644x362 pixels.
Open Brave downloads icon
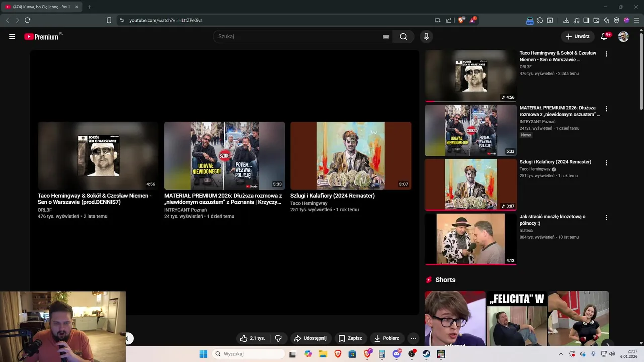566,20
